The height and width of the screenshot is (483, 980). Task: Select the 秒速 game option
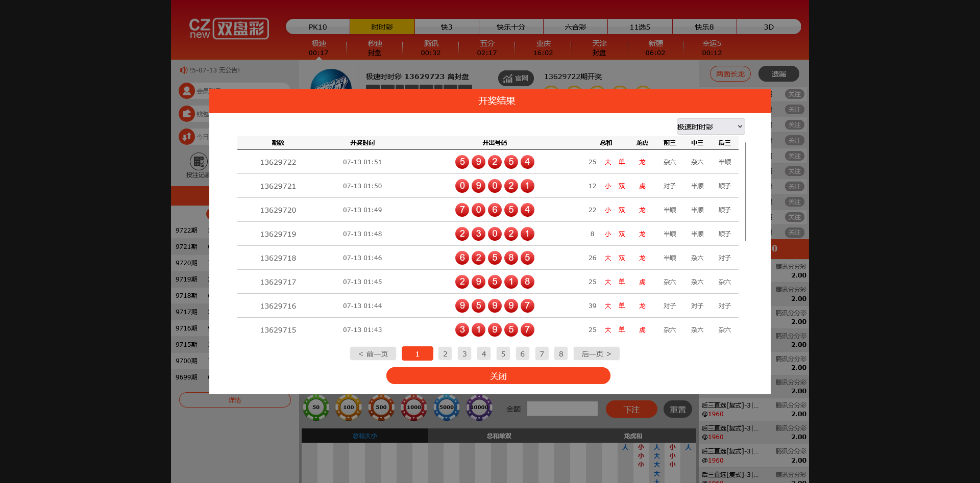coord(375,48)
